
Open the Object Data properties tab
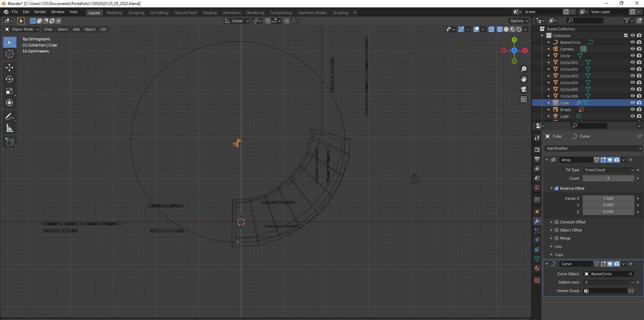[x=537, y=259]
